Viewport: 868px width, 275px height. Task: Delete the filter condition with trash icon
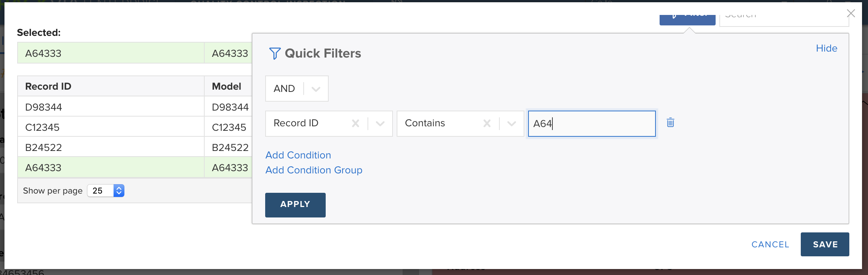click(670, 123)
